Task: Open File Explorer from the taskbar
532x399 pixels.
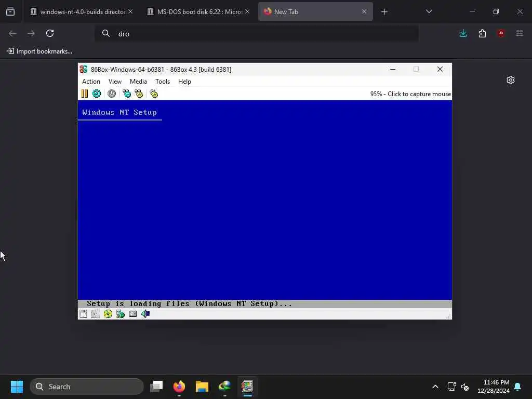Action: point(202,387)
